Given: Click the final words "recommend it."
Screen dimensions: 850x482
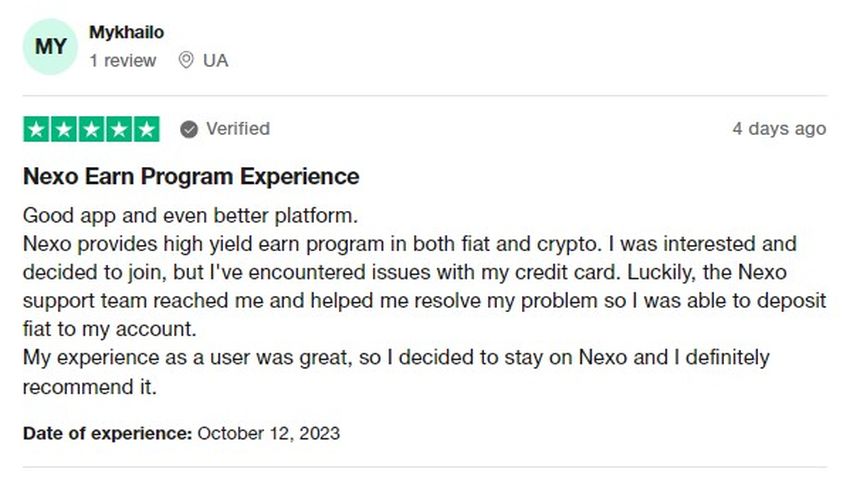Looking at the screenshot, I should (89, 387).
